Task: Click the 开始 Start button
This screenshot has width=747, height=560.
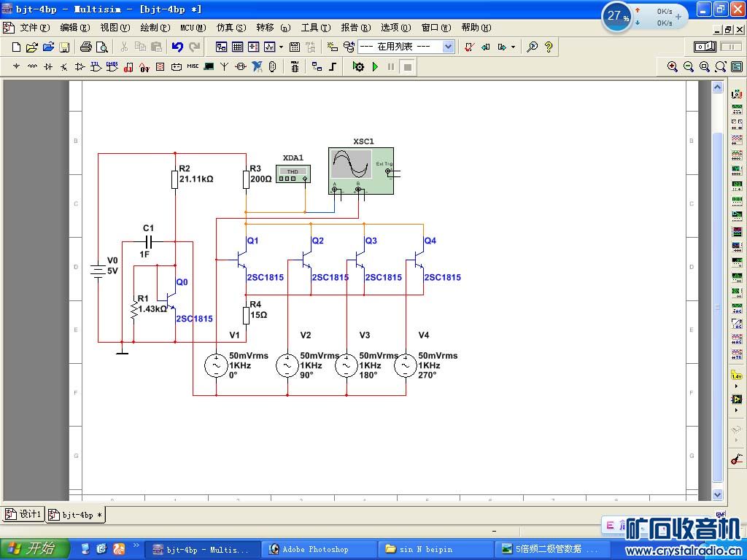Action: pos(34,549)
